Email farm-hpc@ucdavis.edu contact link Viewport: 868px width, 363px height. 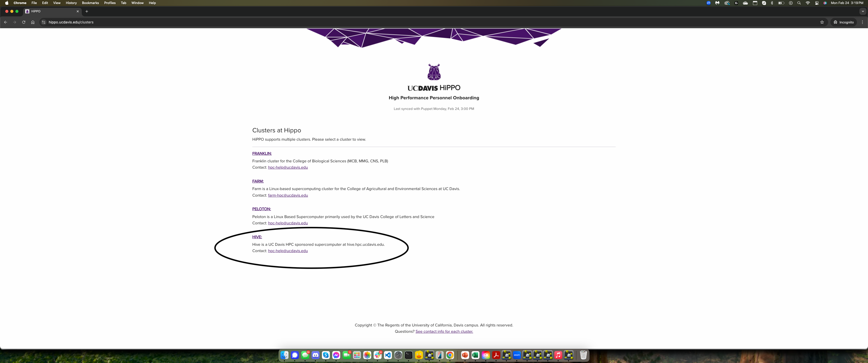288,195
